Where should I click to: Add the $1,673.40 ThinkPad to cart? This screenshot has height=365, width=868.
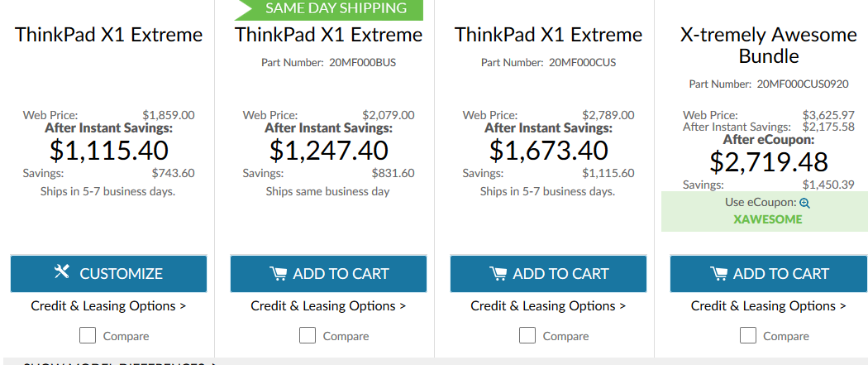(548, 274)
